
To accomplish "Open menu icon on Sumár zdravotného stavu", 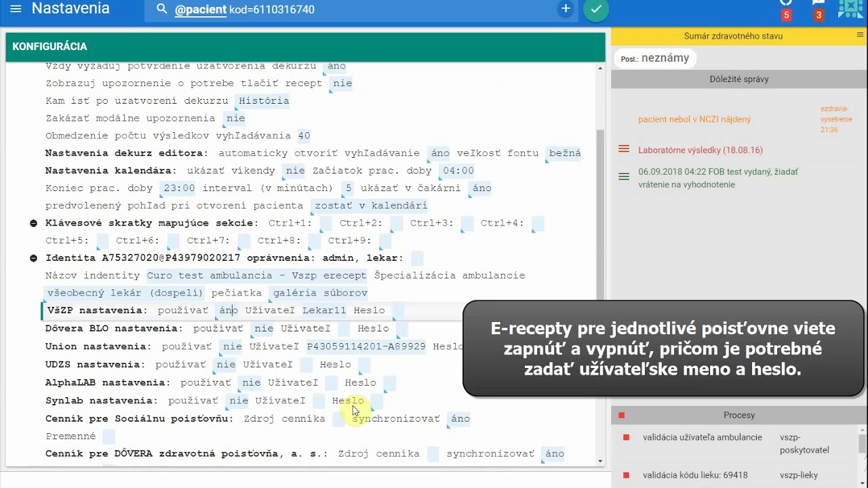I will coord(860,35).
